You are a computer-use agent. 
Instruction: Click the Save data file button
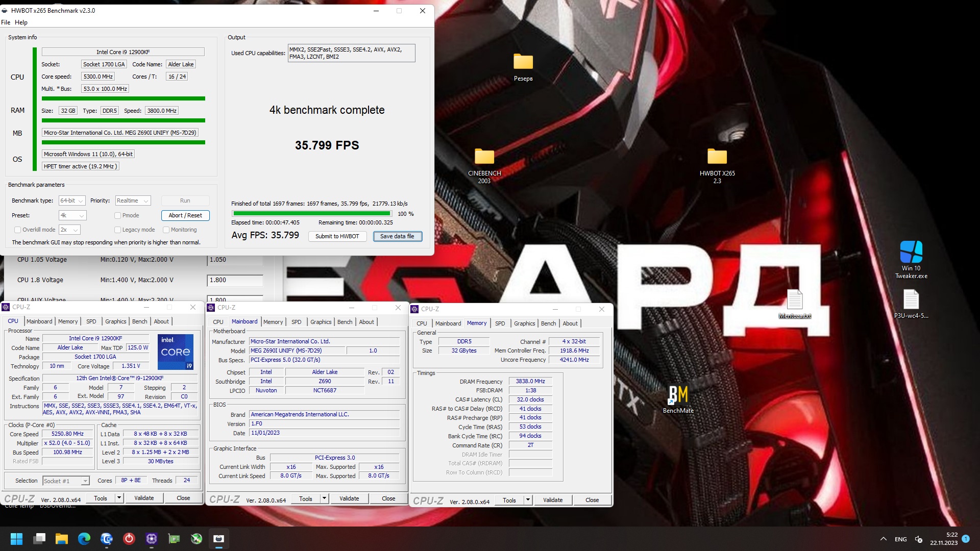pos(397,237)
